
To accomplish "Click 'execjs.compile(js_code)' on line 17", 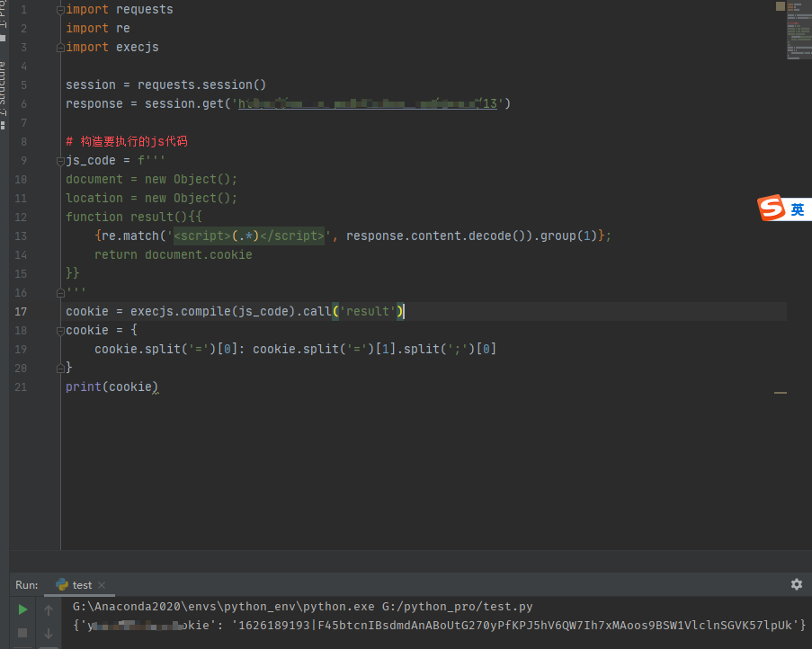I will [212, 312].
